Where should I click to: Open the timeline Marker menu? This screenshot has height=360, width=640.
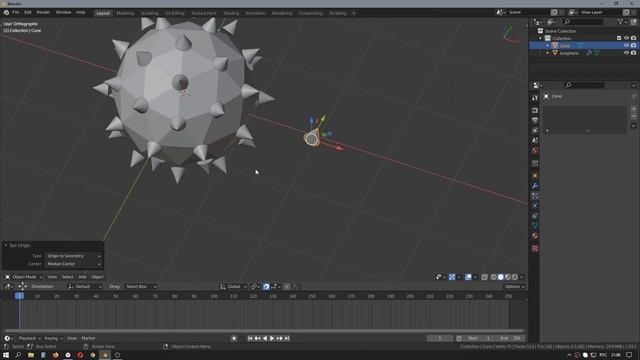click(88, 338)
